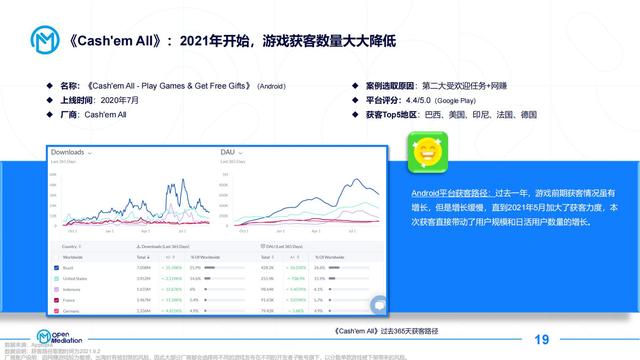This screenshot has width=640, height=360.
Task: Click the % Of Worldwide downloads header
Action: click(205, 257)
